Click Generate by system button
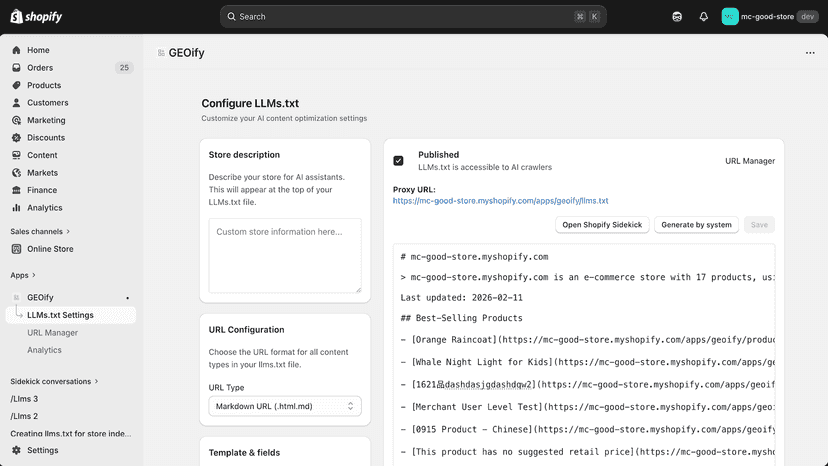This screenshot has width=828, height=466. [x=696, y=225]
